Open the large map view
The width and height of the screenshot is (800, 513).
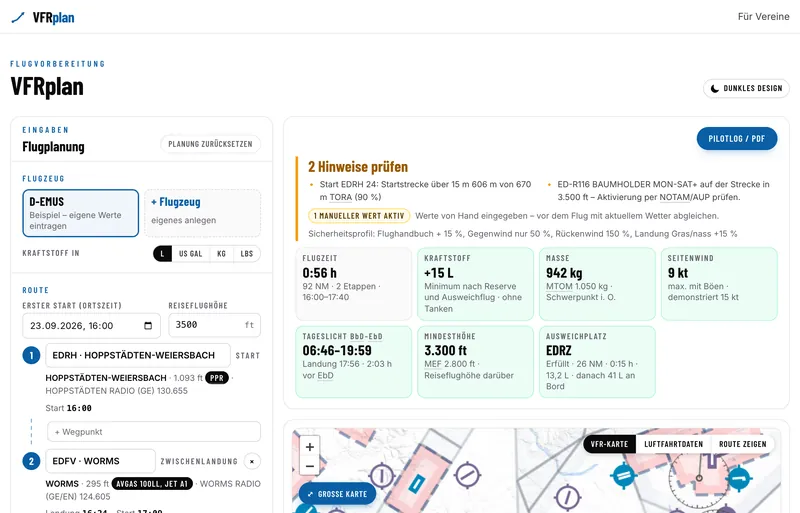[337, 494]
